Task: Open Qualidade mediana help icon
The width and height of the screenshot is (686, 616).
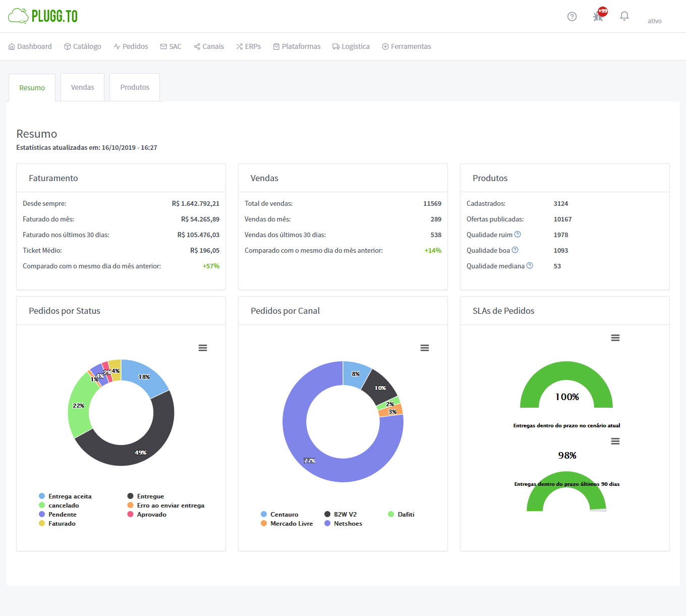Action: (530, 265)
